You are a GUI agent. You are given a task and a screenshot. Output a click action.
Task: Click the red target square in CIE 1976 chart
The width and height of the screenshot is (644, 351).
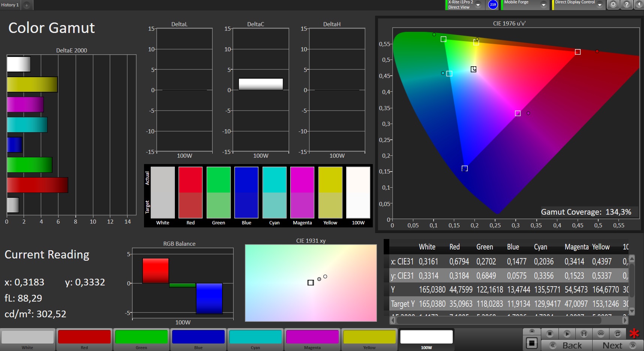click(x=578, y=52)
